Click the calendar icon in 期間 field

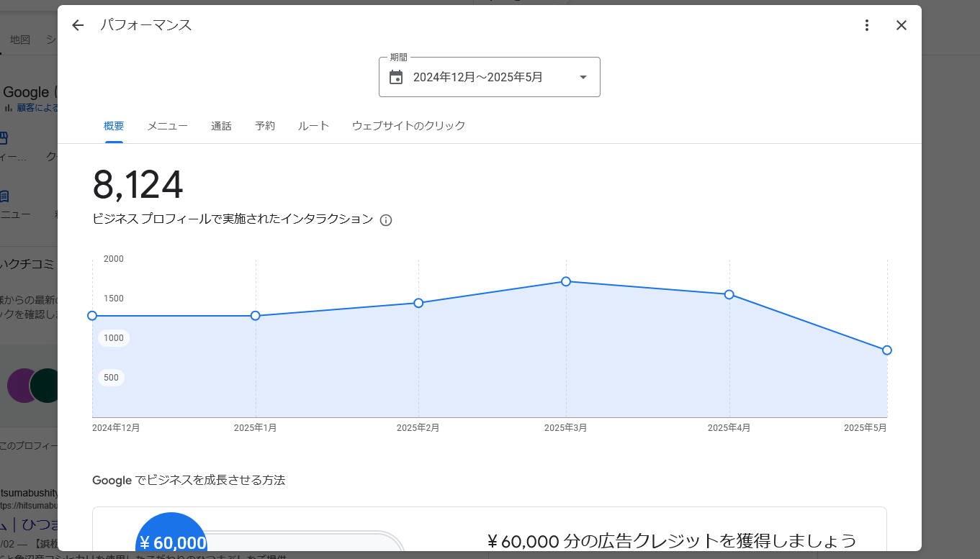tap(396, 77)
